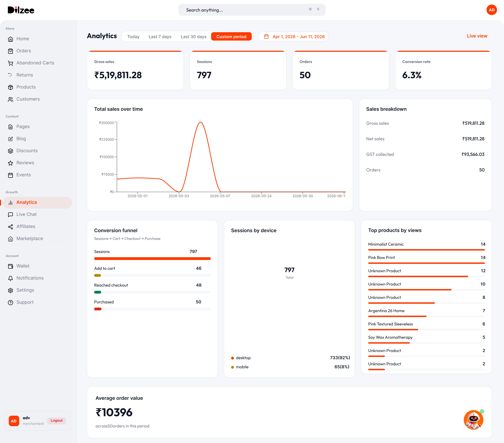
Task: Click the ₹10396 average order value
Action: click(x=114, y=412)
